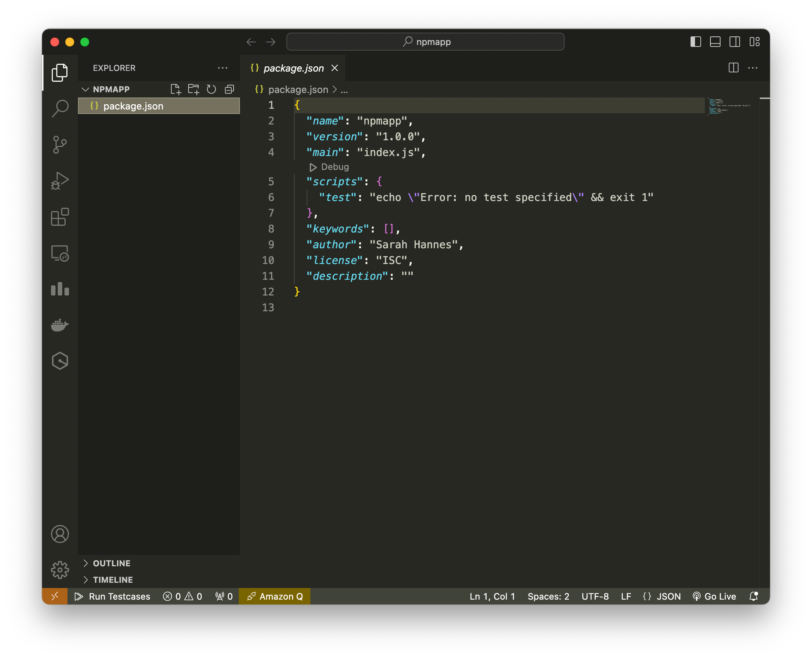Open notifications bell in status bar
Screen dimensions: 812x660
pos(754,597)
